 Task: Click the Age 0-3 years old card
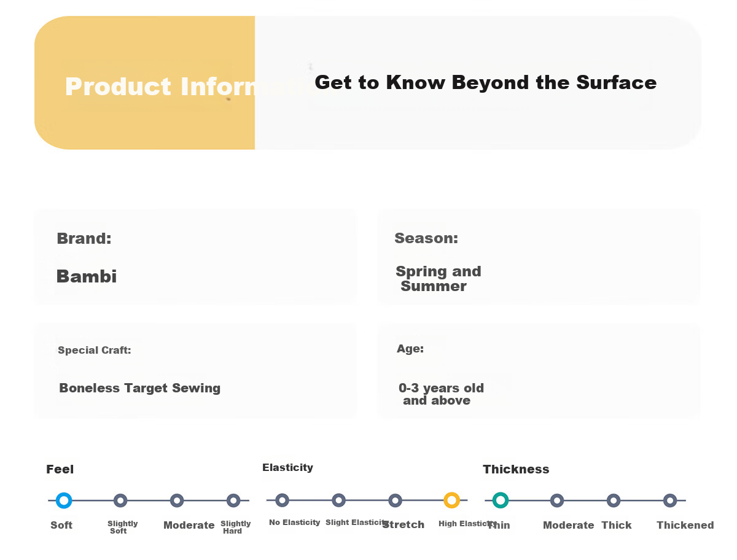coord(539,371)
